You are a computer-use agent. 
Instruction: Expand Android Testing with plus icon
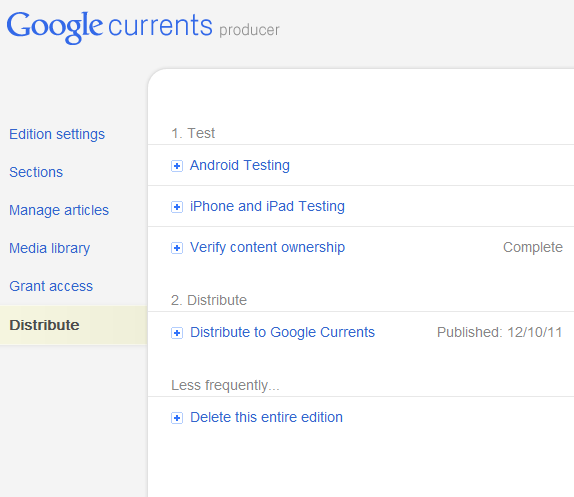(x=177, y=166)
